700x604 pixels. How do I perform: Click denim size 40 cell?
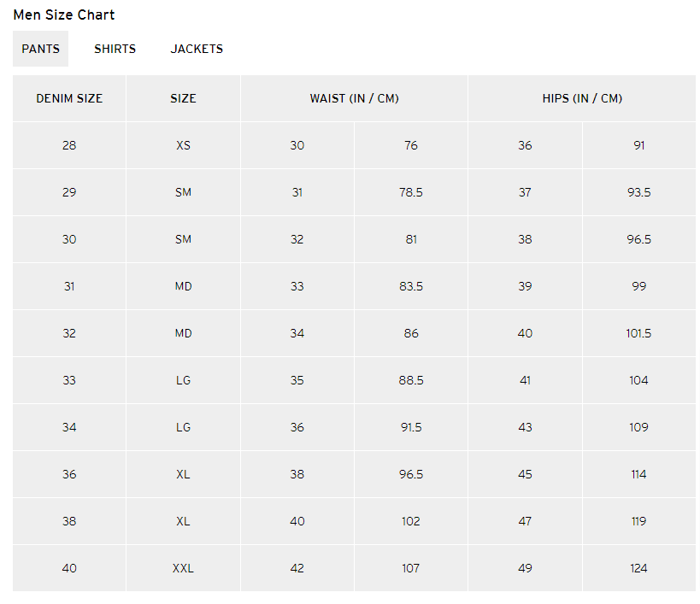coord(69,568)
